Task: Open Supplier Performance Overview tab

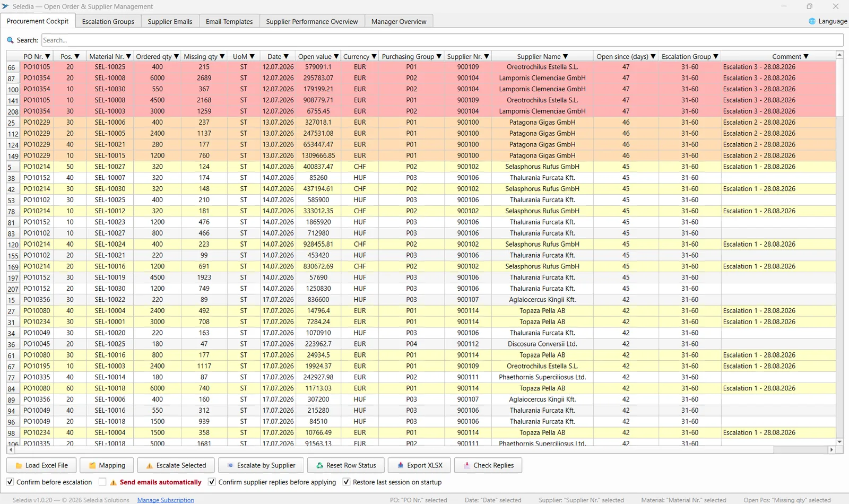Action: [x=312, y=21]
